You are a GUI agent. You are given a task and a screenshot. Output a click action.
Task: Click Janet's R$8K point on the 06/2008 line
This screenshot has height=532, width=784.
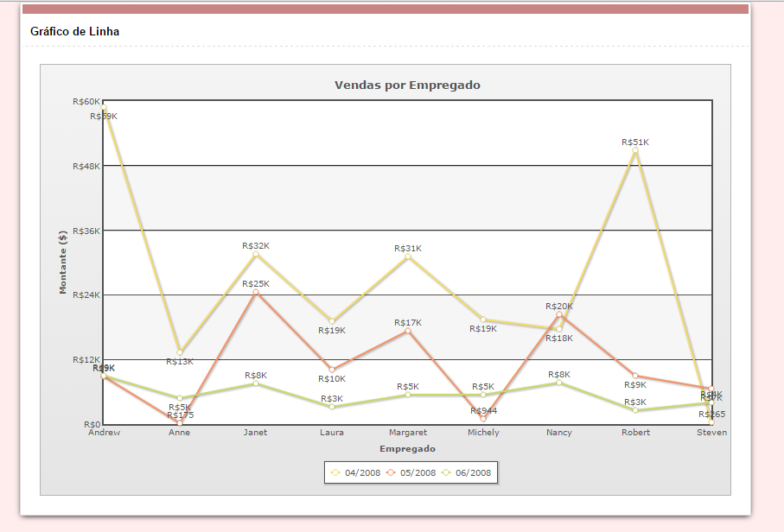point(256,383)
